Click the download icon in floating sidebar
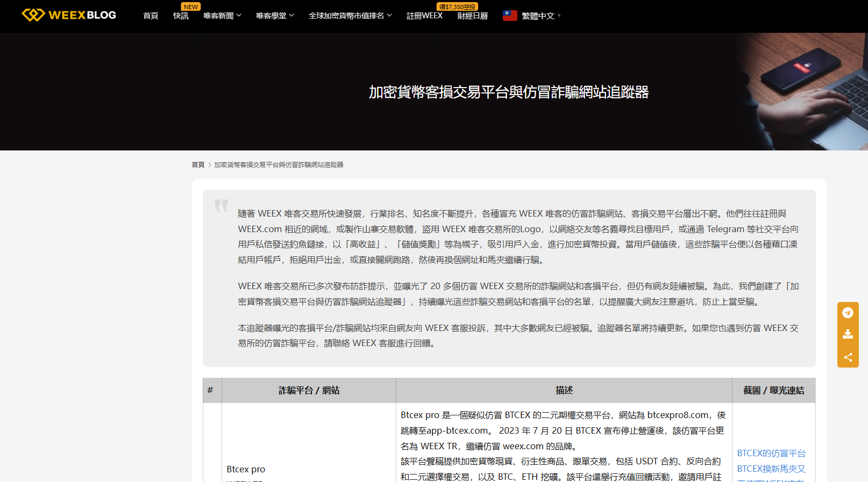This screenshot has width=868, height=482. click(x=848, y=334)
